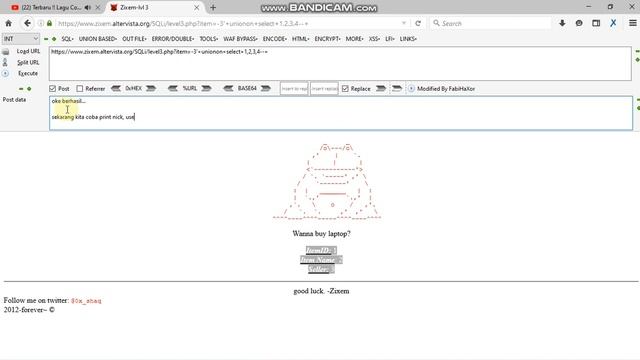640x360 pixels.
Task: Open the TOOLS menu
Action: 209,39
